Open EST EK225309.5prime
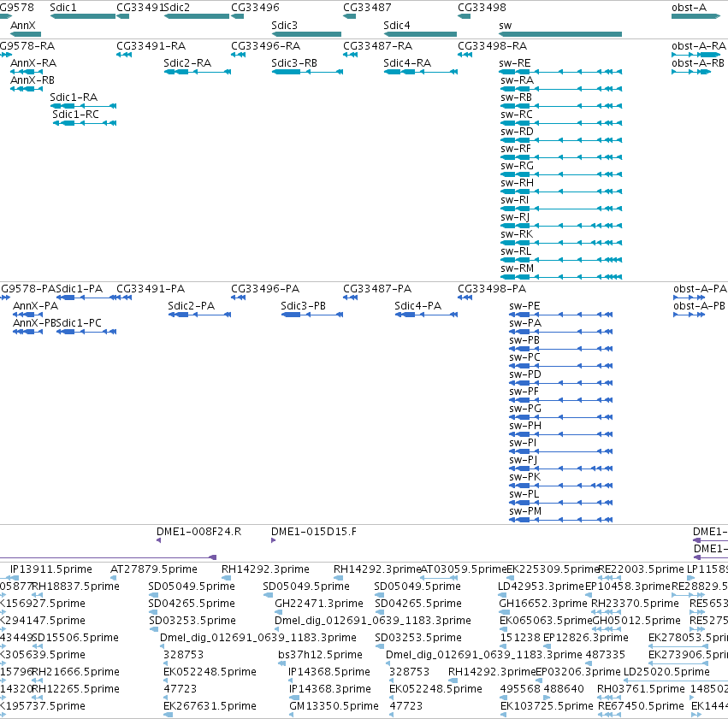 [x=553, y=569]
